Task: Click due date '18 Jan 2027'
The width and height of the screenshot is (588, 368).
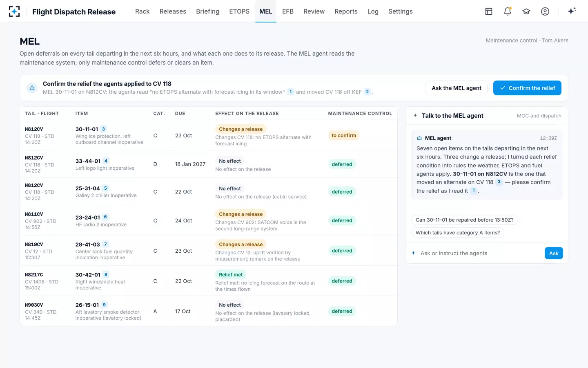Action: coord(190,164)
